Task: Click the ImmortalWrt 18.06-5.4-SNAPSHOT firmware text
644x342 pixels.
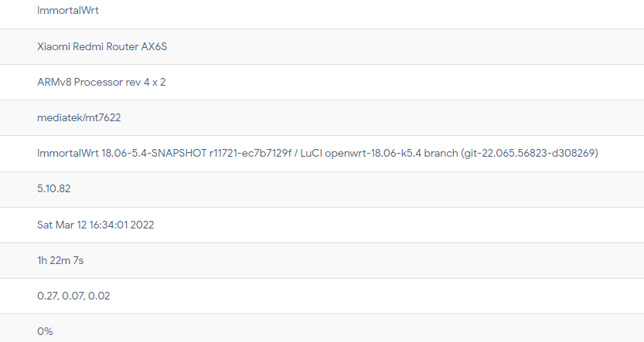Action: tap(121, 153)
